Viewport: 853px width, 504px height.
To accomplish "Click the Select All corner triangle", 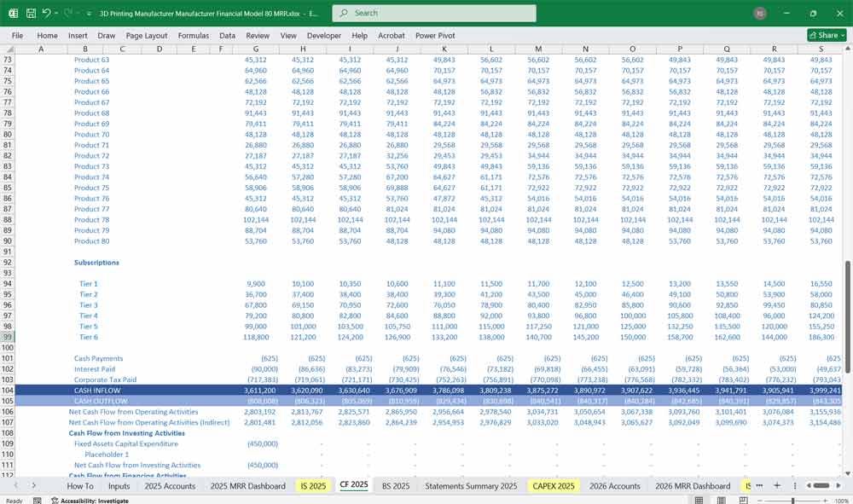I will [x=8, y=49].
